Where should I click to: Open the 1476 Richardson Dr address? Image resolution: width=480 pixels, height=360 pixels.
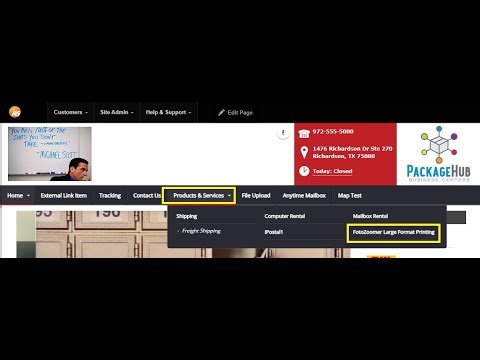coord(352,152)
